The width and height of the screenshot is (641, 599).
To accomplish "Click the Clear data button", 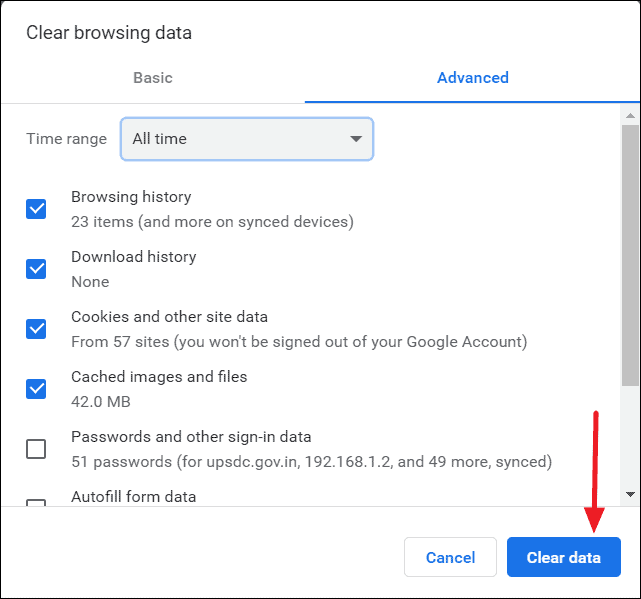I will click(564, 557).
